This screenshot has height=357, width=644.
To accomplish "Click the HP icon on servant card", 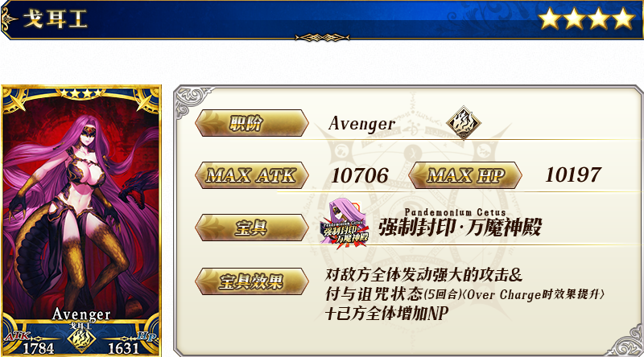I will (x=147, y=336).
